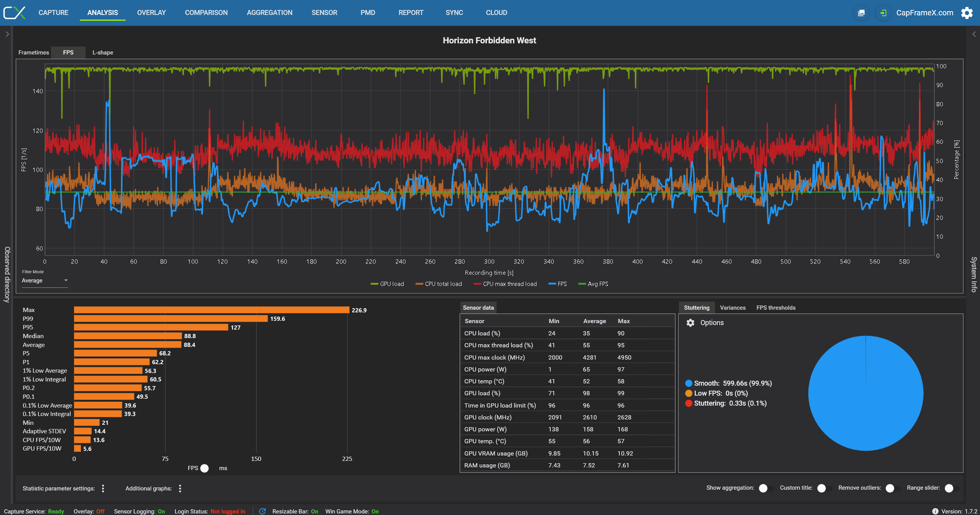Open the Variances tab

(x=733, y=308)
